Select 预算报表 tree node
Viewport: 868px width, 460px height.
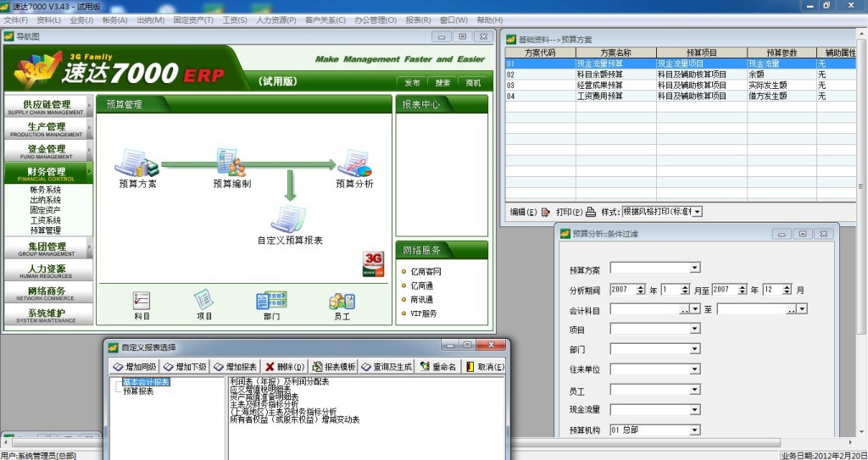click(x=138, y=391)
